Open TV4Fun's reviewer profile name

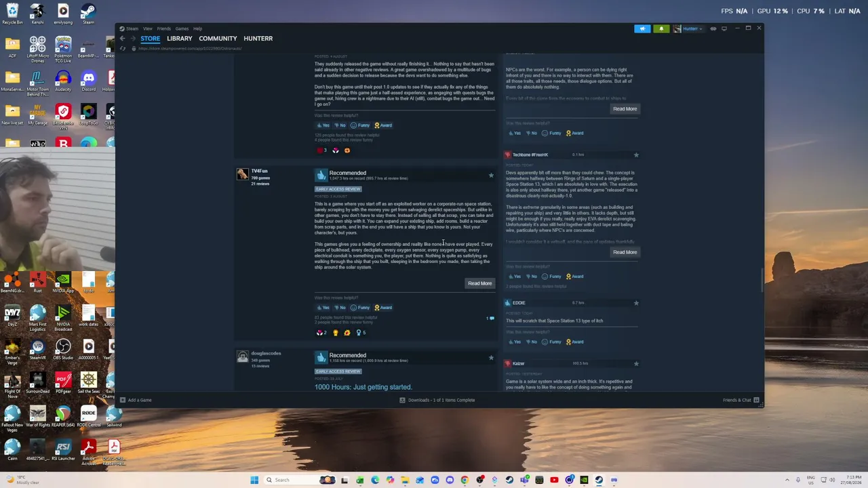259,171
